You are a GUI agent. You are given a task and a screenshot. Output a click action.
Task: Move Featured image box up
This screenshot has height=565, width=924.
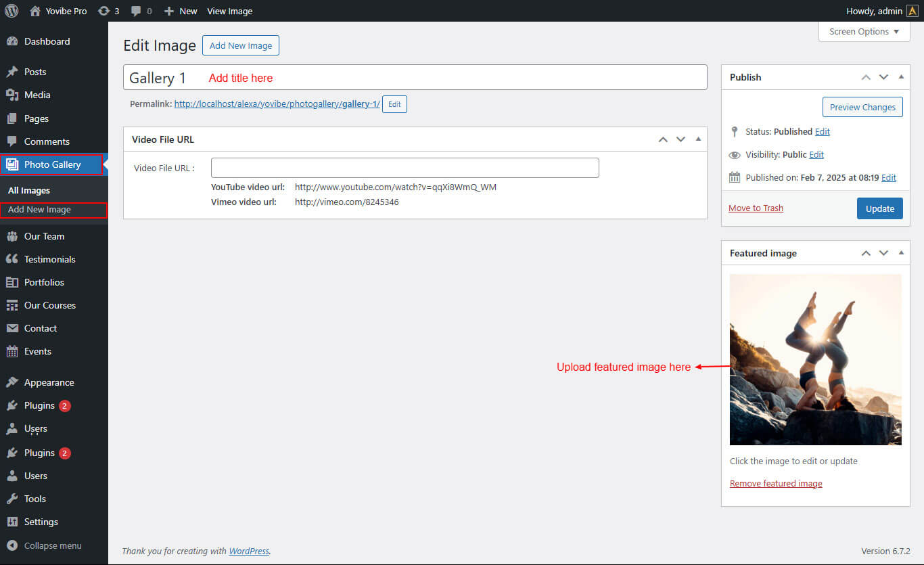866,253
